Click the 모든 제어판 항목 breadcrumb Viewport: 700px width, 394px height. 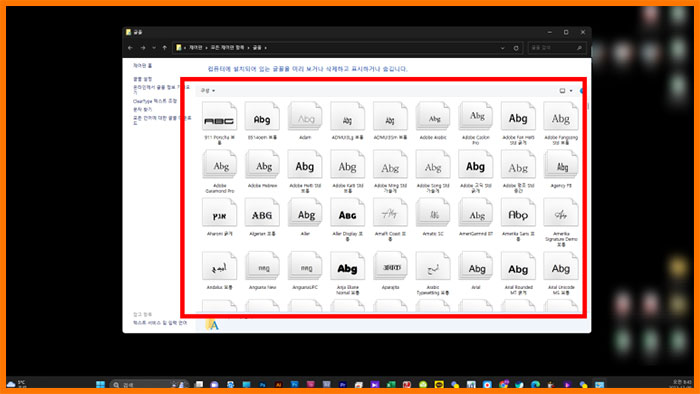point(228,47)
